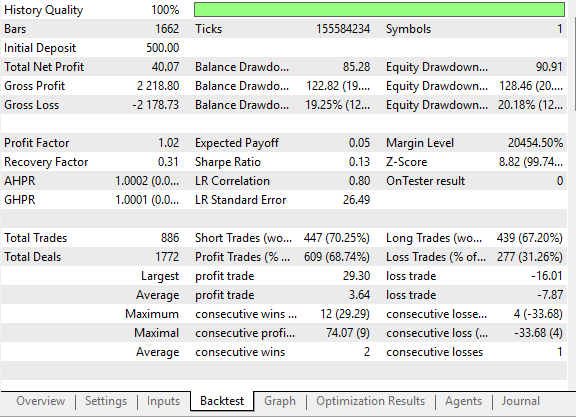
Task: Click the Profit Factor value 1.02
Action: click(169, 143)
